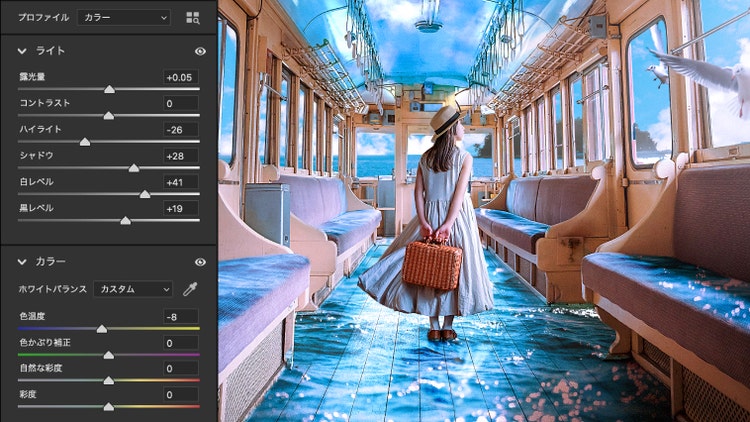Click the 色かぶり補正 value field
750x422 pixels.
[180, 343]
